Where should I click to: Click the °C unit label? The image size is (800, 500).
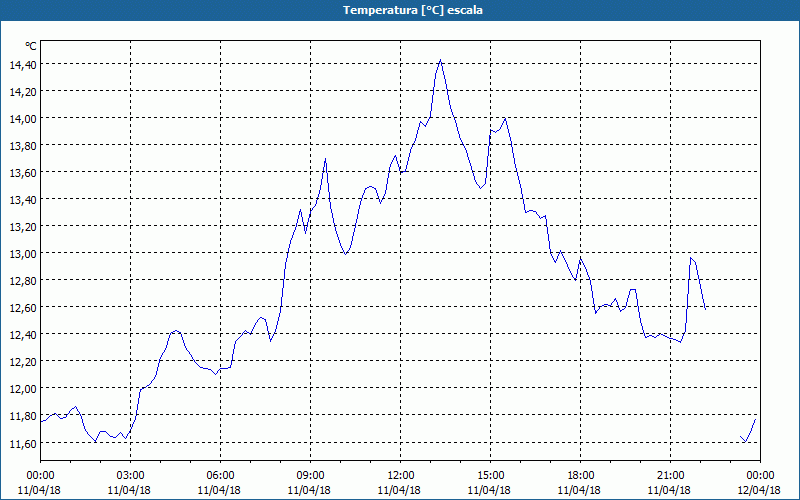31,46
